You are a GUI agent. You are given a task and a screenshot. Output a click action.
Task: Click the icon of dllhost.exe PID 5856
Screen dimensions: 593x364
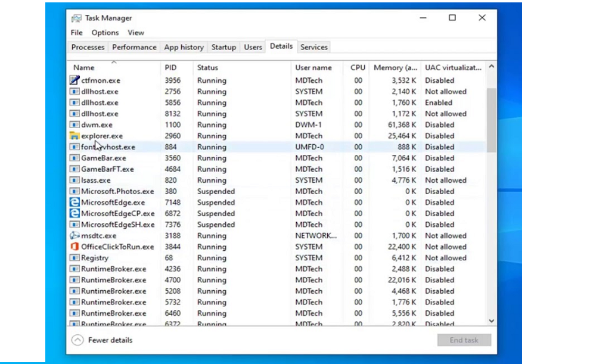[74, 102]
